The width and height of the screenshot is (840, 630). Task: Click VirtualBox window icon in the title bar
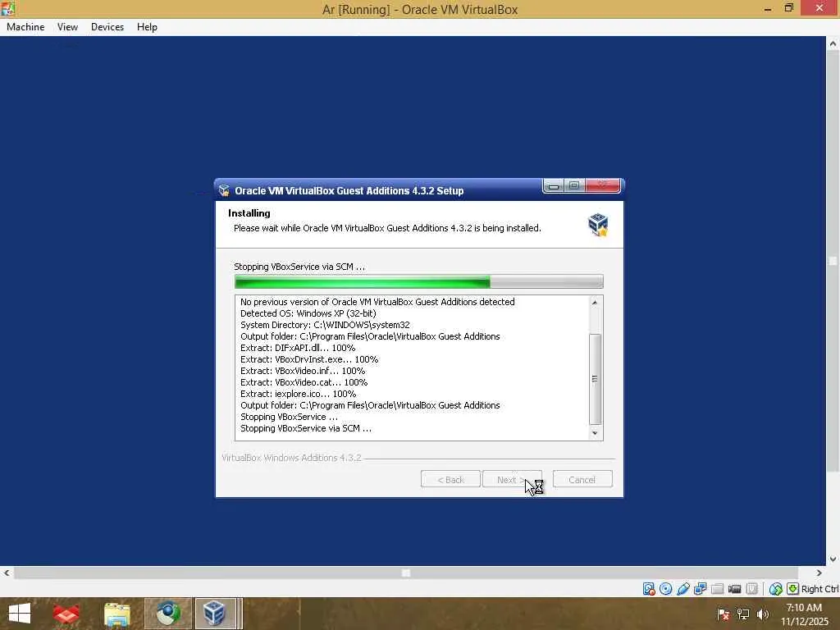coord(7,8)
